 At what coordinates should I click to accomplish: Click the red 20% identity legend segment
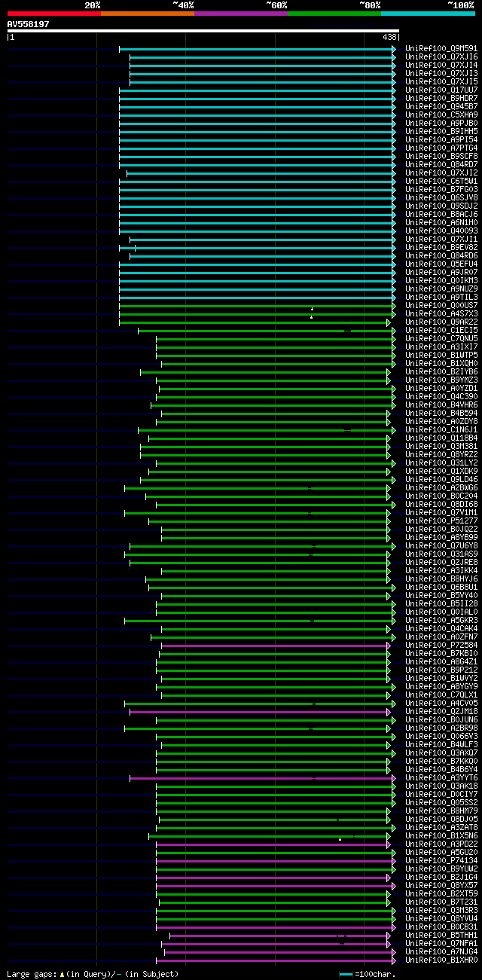53,14
